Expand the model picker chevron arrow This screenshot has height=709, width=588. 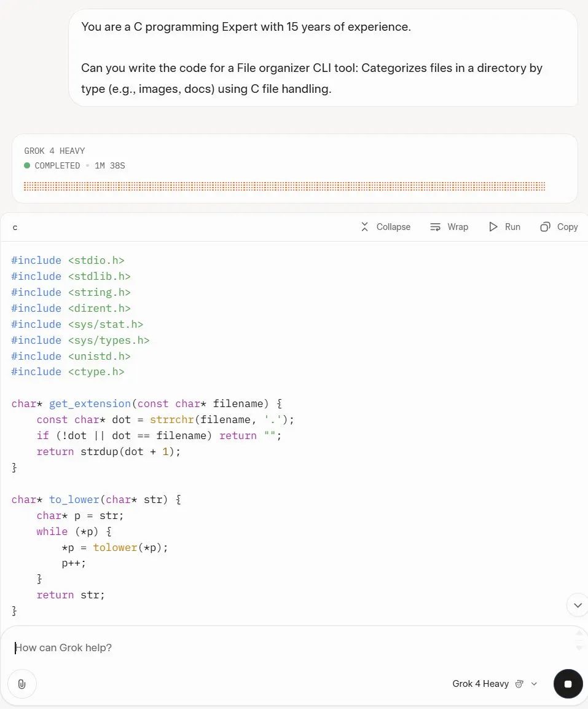pos(534,684)
